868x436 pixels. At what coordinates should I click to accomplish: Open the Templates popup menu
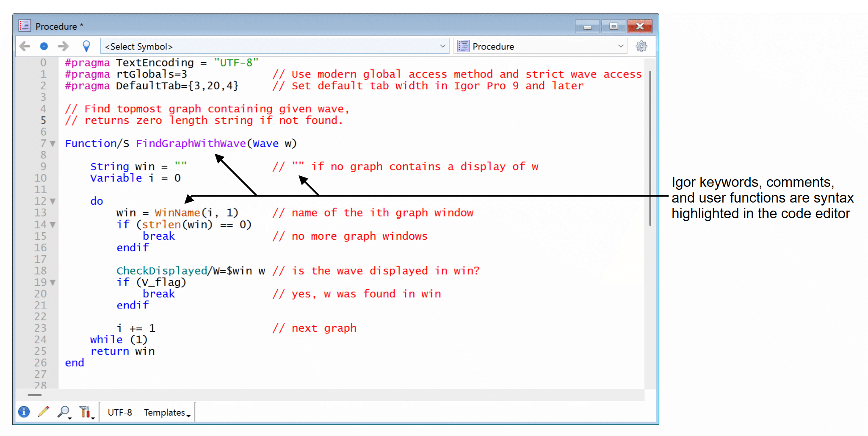tap(166, 413)
